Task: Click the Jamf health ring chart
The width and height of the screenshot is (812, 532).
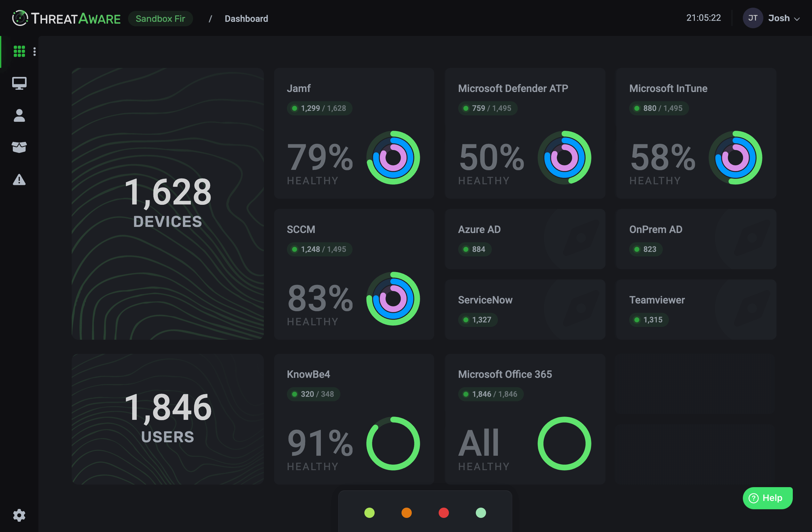Action: point(393,158)
